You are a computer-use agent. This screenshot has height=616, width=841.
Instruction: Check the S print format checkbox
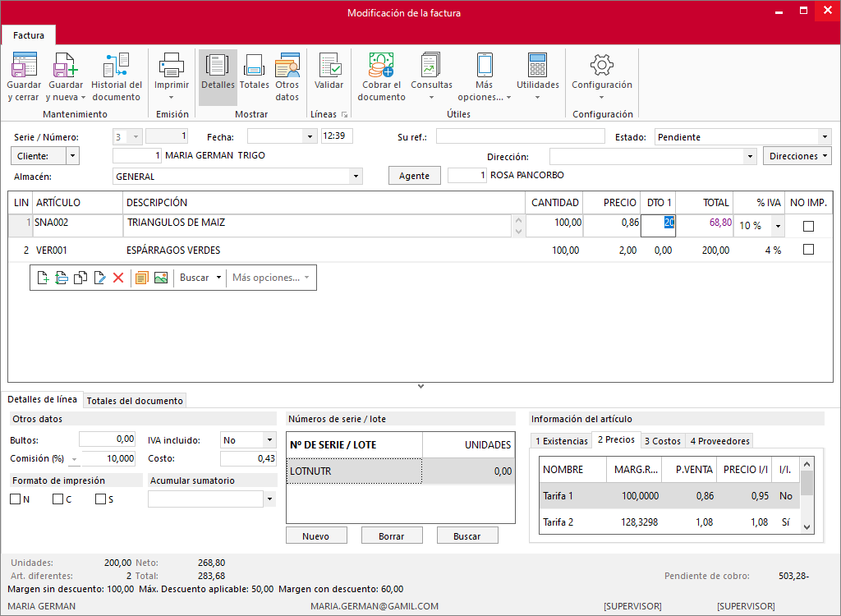[100, 499]
